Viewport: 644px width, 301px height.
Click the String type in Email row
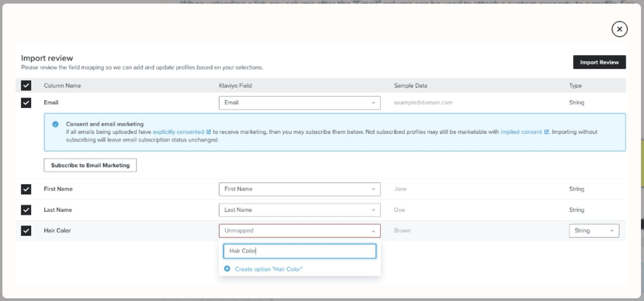click(576, 102)
